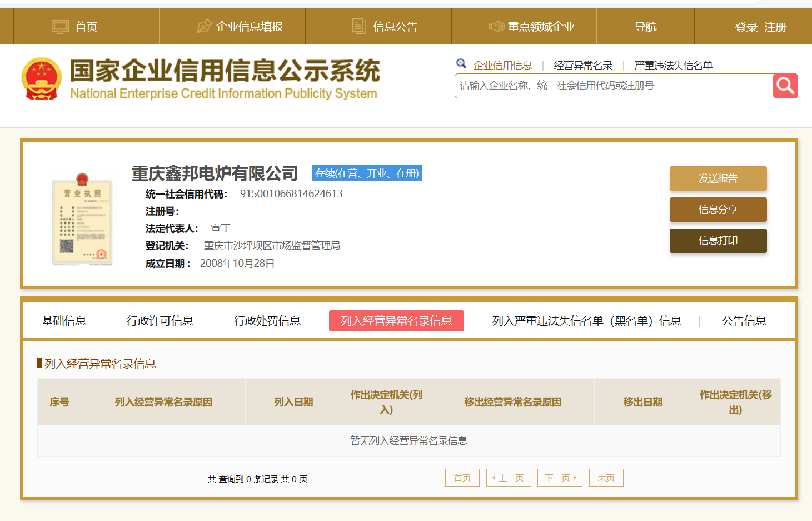Click the red search magnifier button
The width and height of the screenshot is (812, 521).
tap(785, 86)
